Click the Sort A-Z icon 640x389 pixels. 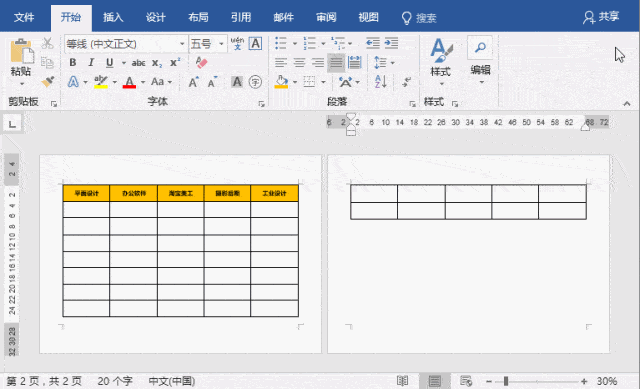pos(380,82)
